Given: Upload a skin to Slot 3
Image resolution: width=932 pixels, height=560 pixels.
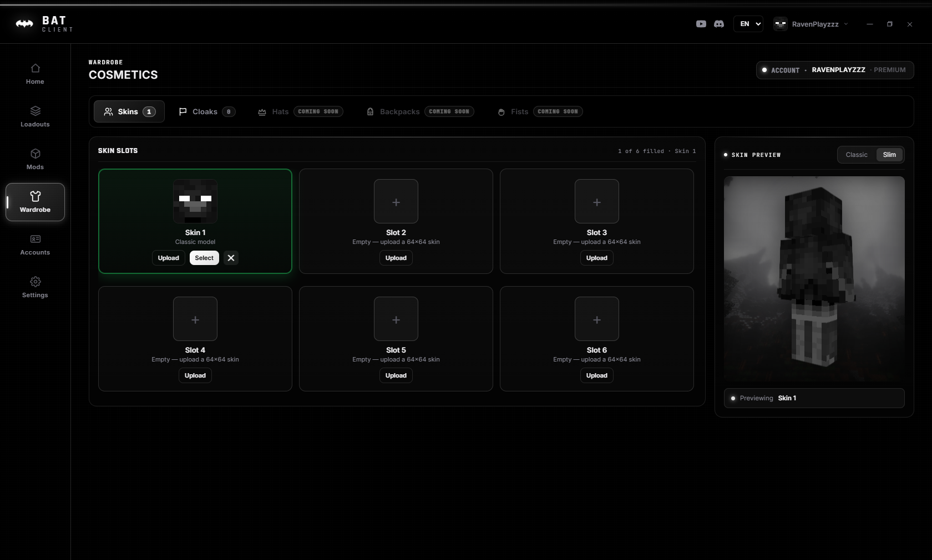Looking at the screenshot, I should click(597, 258).
